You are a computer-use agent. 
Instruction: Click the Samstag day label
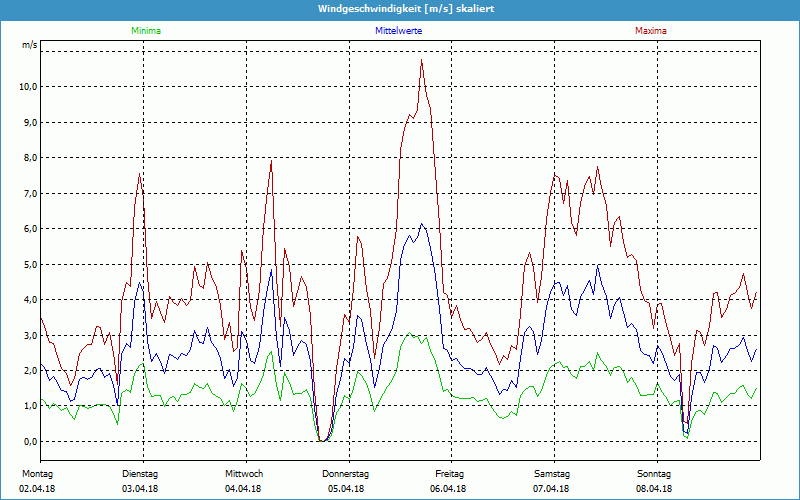552,474
